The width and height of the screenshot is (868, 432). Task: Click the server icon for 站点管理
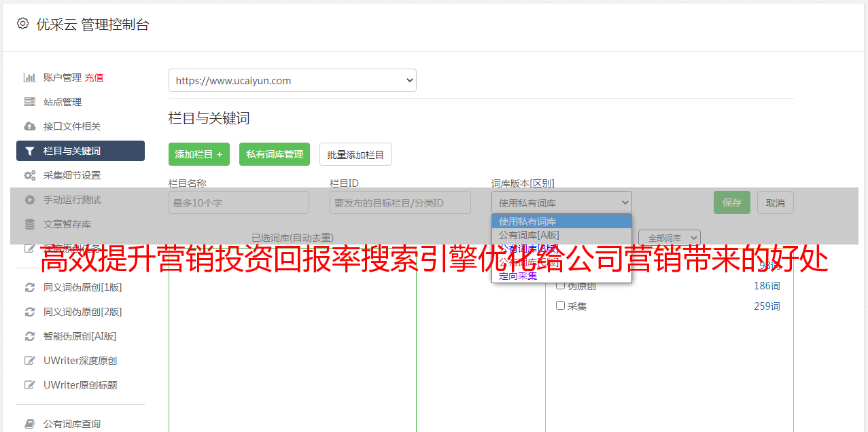click(30, 102)
